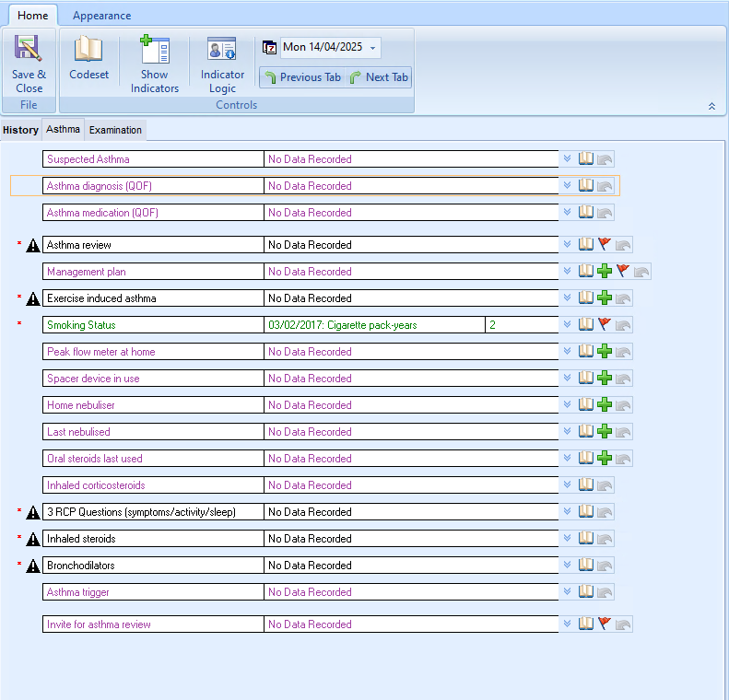The image size is (729, 700).
Task: Click green plus on Management plan row
Action: click(605, 271)
